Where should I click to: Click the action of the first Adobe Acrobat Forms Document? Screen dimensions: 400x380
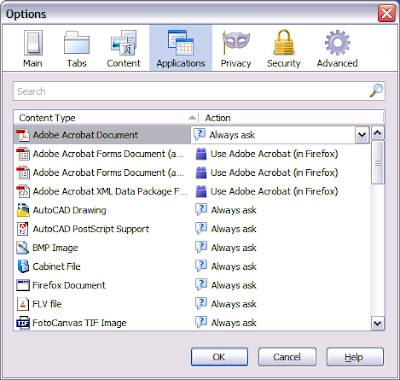267,154
